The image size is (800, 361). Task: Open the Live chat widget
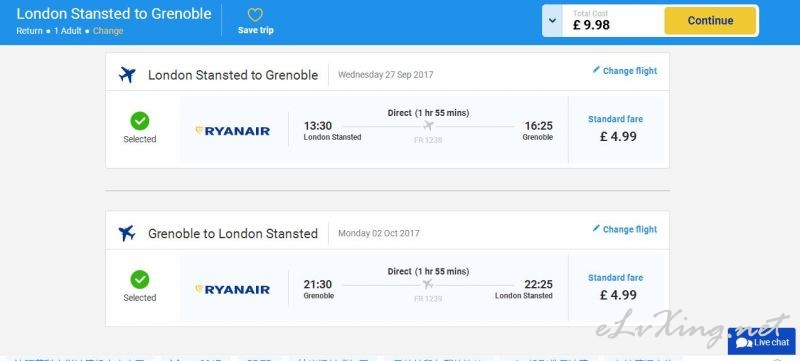coord(761,342)
